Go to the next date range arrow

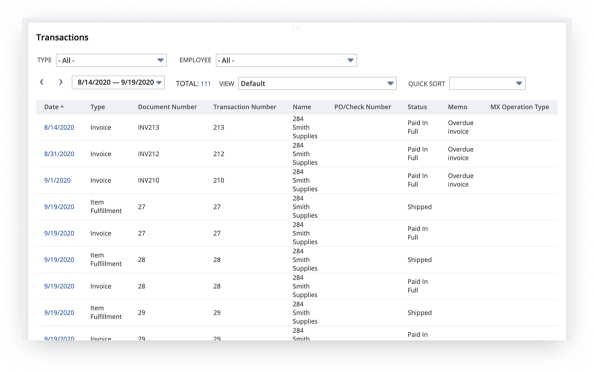61,82
